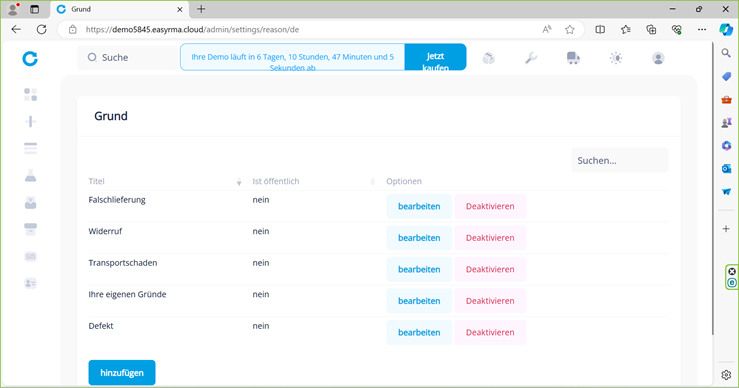The image size is (739, 388).
Task: Open browser profile icon in title bar
Action: point(13,9)
